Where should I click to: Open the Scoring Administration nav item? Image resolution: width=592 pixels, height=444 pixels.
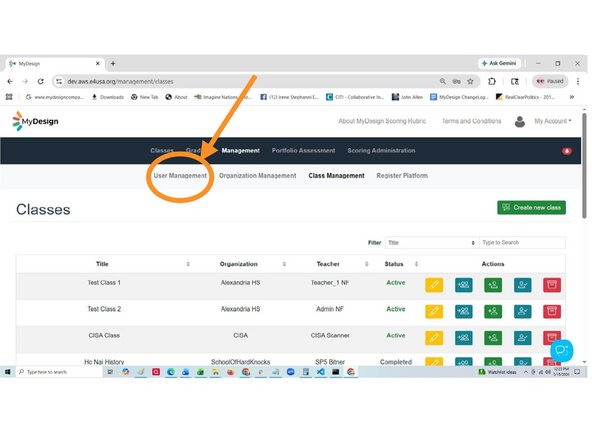[381, 151]
